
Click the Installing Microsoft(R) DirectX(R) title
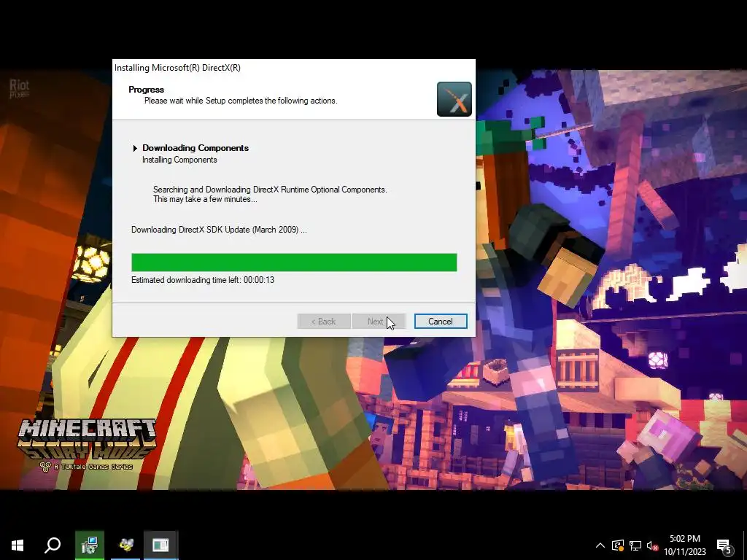coord(178,68)
